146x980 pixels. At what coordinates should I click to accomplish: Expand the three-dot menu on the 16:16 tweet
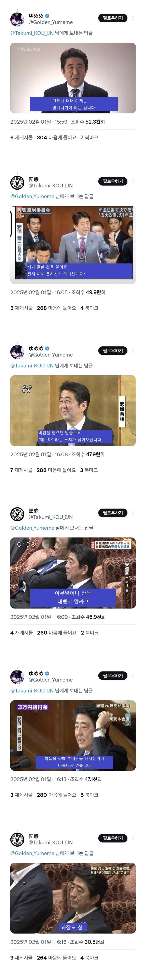pos(133,838)
